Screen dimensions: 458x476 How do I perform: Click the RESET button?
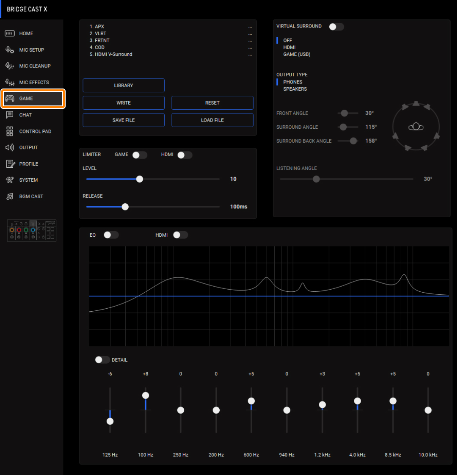tap(212, 102)
